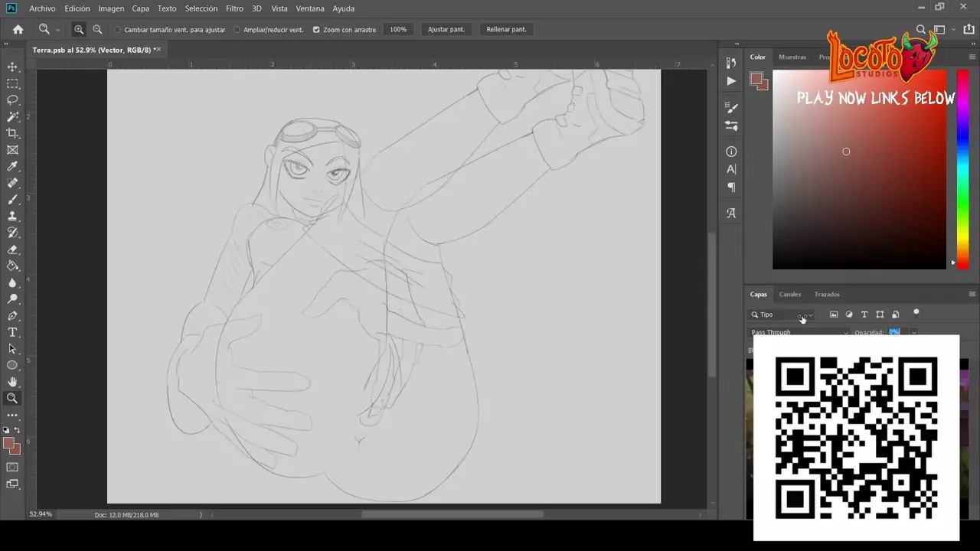This screenshot has height=551, width=980.
Task: Click the zoom out magnifier icon
Action: click(97, 29)
